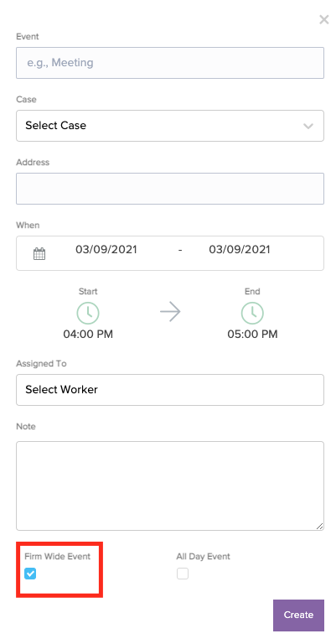
Task: Open the Select Case dropdown
Action: [170, 126]
